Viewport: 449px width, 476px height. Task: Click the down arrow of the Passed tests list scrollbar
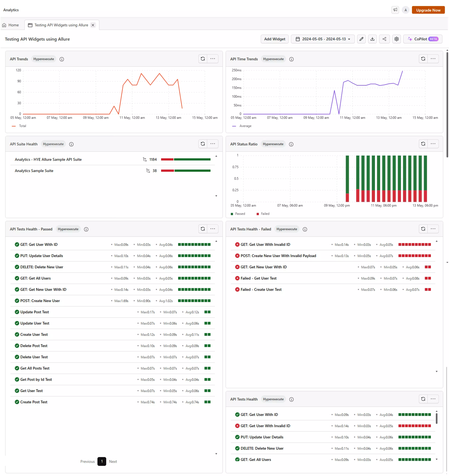(x=216, y=454)
